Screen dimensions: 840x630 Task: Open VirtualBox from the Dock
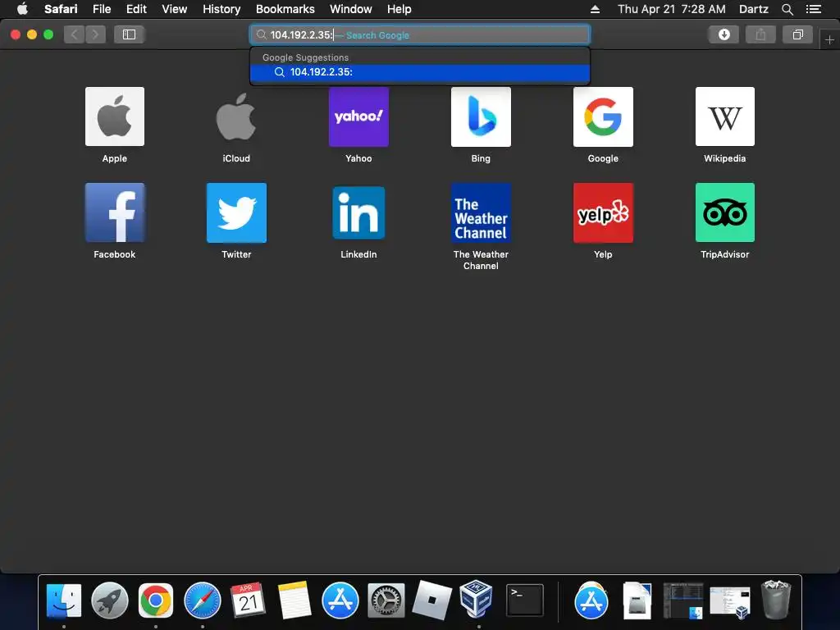(x=477, y=600)
